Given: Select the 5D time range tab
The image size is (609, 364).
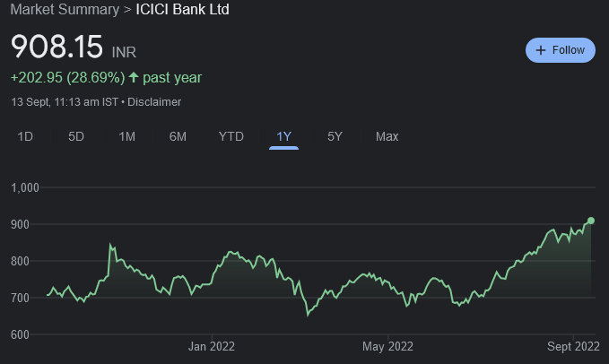Looking at the screenshot, I should [76, 136].
